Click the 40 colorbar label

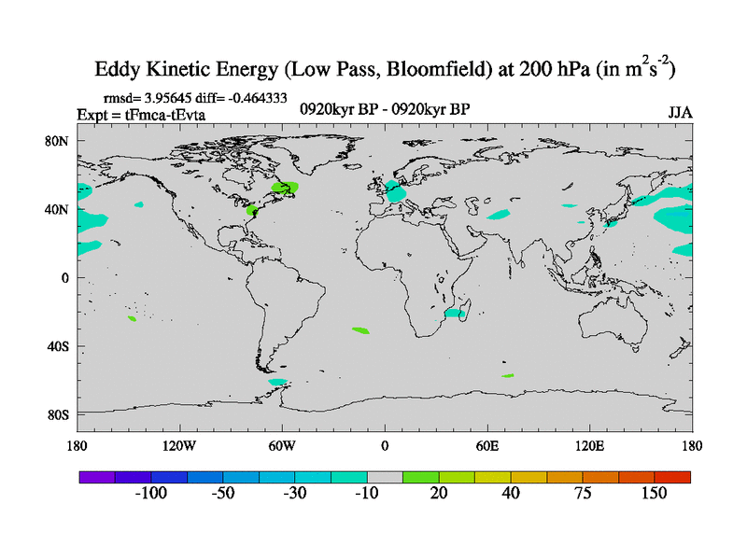tap(510, 494)
